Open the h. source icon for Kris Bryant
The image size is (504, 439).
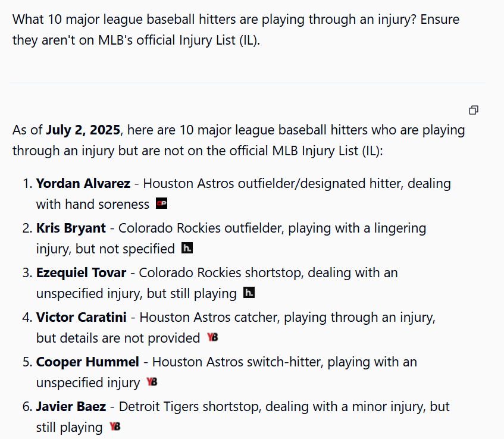click(187, 248)
